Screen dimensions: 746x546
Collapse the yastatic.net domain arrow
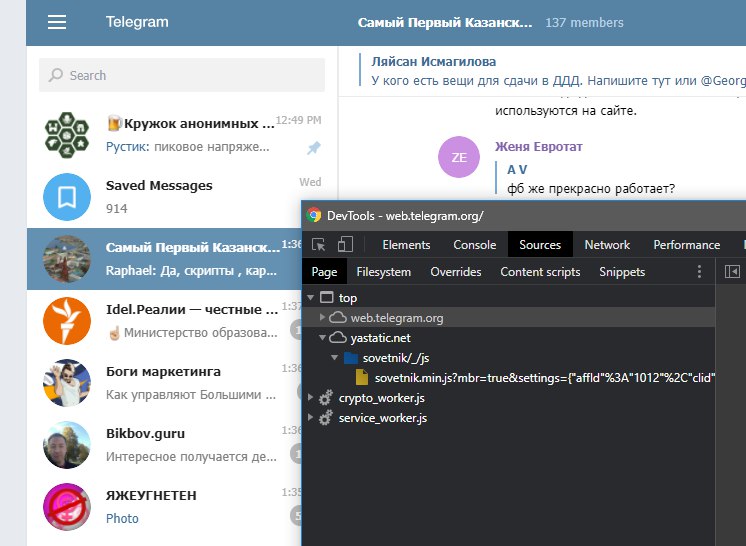[322, 338]
